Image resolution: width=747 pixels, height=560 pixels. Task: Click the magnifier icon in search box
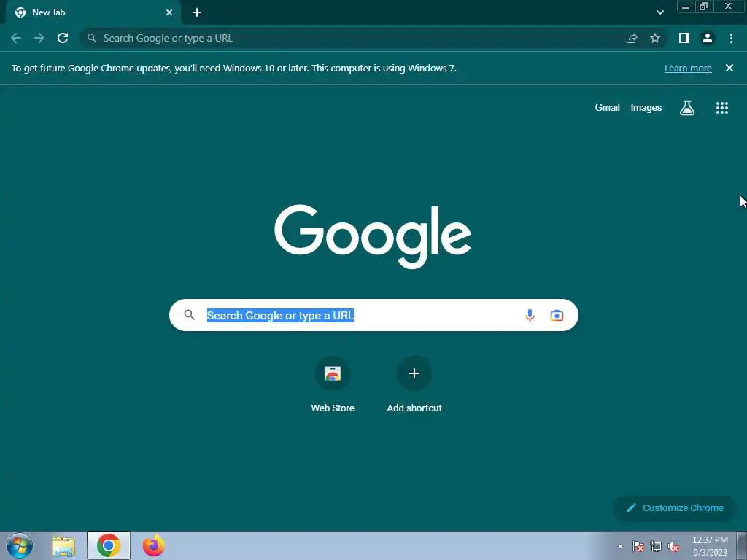(x=190, y=315)
